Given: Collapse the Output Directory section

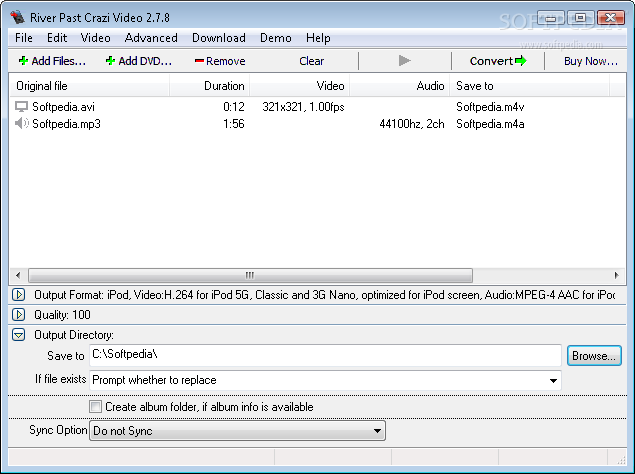Looking at the screenshot, I should point(18,335).
